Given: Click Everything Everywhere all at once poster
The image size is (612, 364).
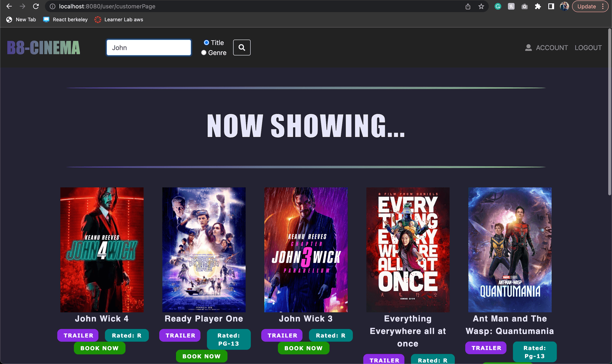Looking at the screenshot, I should 408,250.
